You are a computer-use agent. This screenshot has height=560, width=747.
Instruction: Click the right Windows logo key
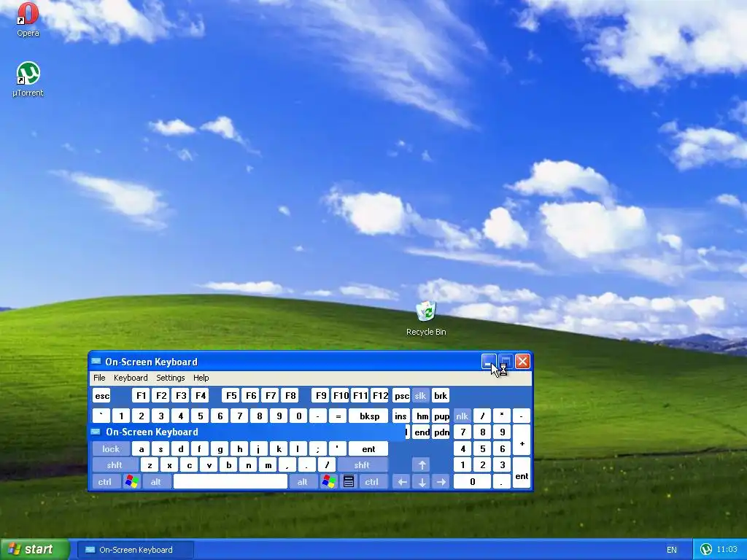(x=329, y=481)
